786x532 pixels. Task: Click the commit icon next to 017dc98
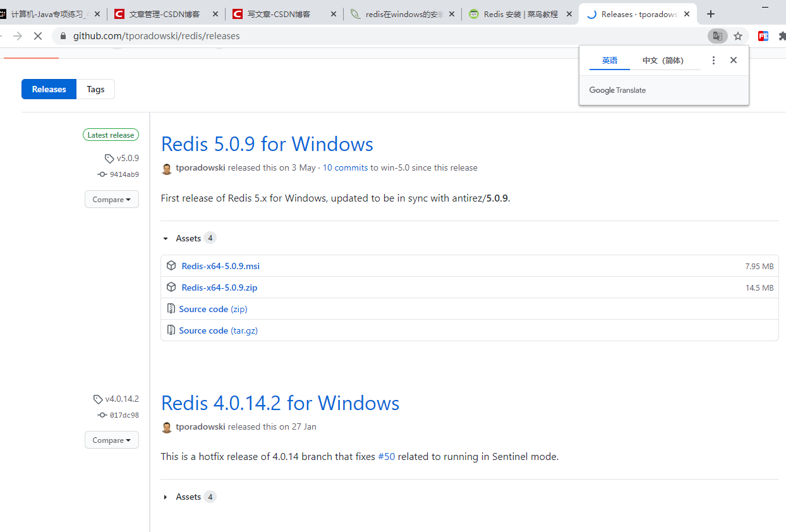[x=102, y=415]
